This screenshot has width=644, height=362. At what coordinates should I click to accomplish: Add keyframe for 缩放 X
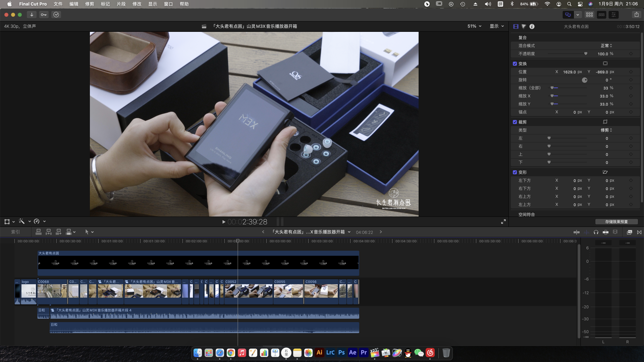631,96
